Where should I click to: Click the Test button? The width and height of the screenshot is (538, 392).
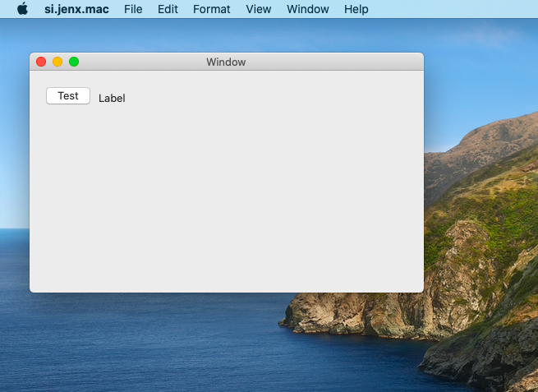tap(68, 96)
